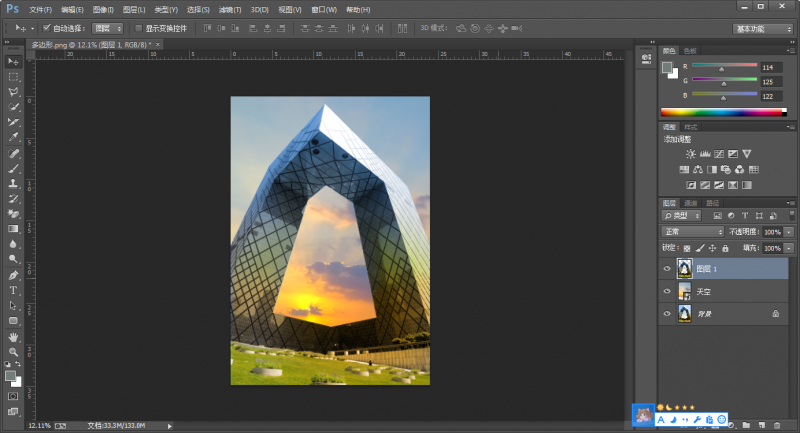Hide the 天空 layer using its eye icon
Screen dimensions: 800x433
pos(667,291)
